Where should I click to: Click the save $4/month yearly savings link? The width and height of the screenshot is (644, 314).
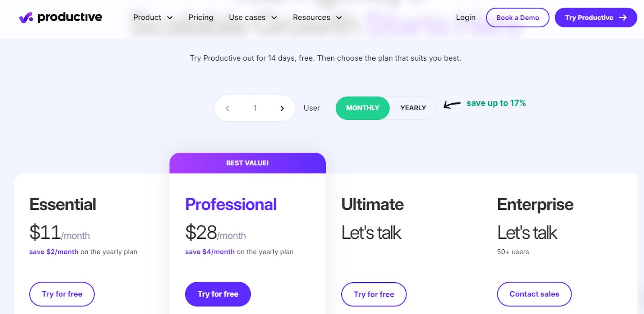coord(210,252)
